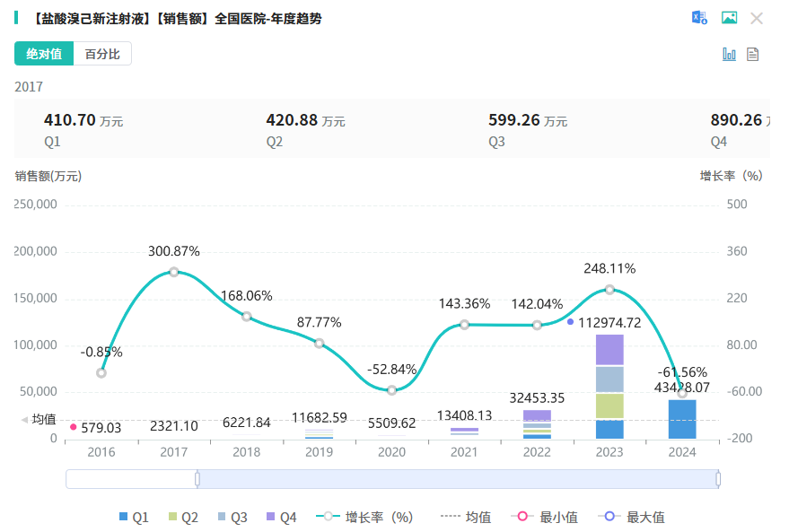
Task: Click the 2024 x-axis label
Action: coord(682,452)
